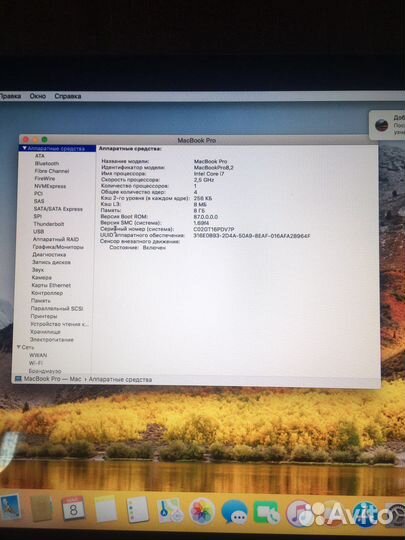Select Электропитание in the sidebar
This screenshot has height=540, width=405.
tap(52, 340)
